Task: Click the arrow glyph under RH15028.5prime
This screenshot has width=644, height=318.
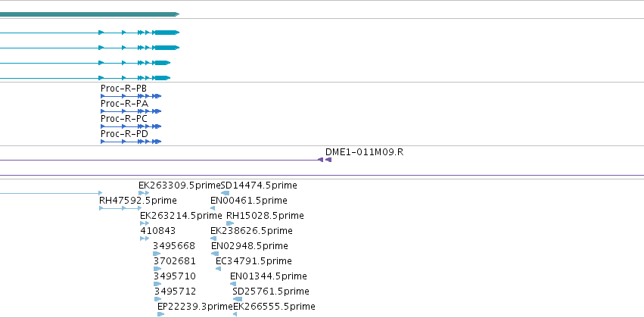Action: coord(230,223)
